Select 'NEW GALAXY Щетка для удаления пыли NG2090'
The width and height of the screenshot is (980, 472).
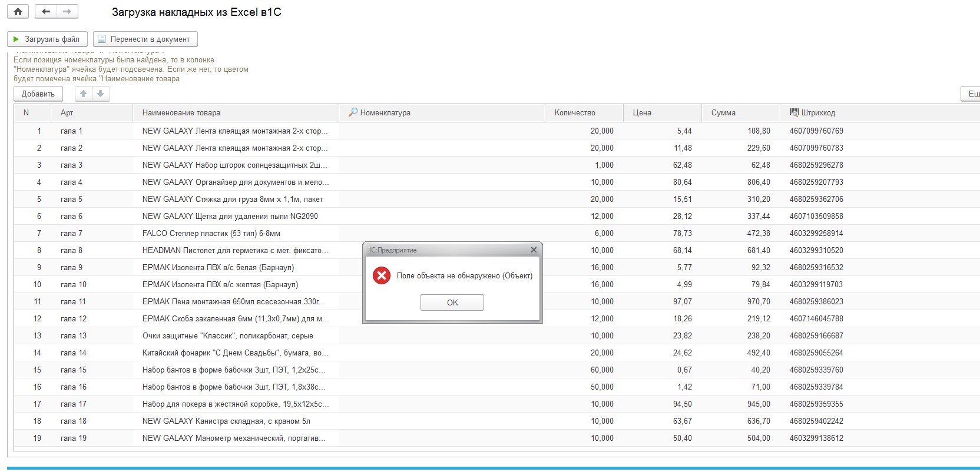[x=236, y=216]
